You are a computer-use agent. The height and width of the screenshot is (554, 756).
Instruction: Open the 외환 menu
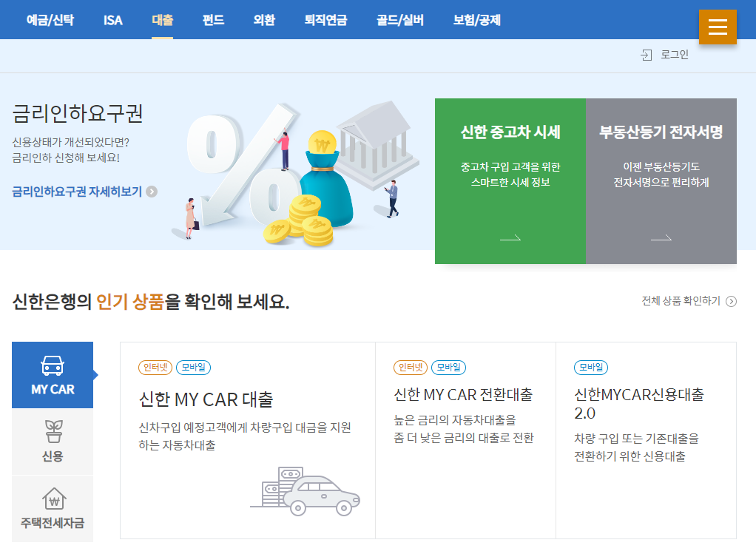(264, 20)
